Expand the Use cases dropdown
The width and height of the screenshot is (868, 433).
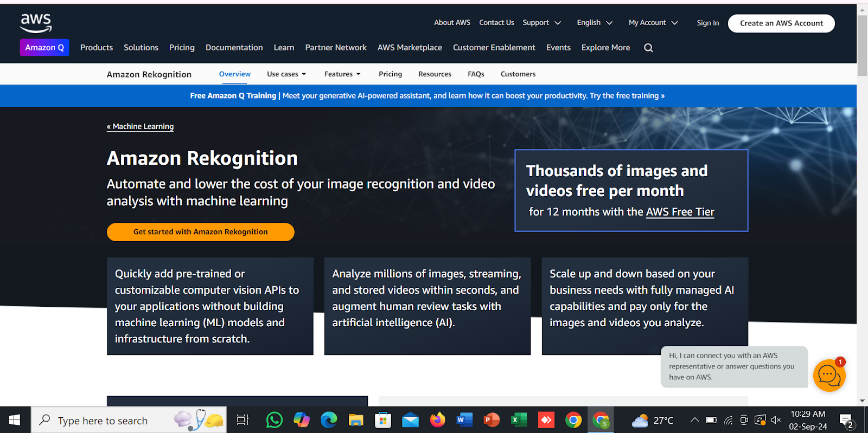[286, 74]
